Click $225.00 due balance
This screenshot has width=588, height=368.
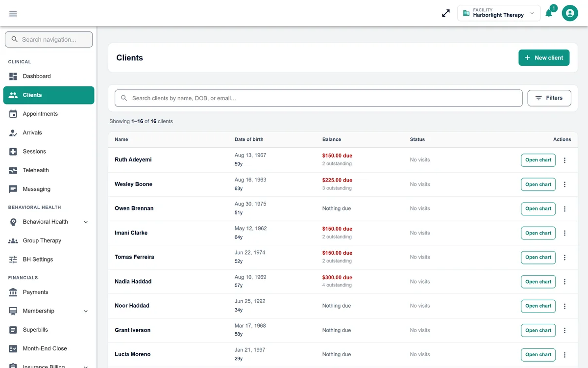pos(337,181)
